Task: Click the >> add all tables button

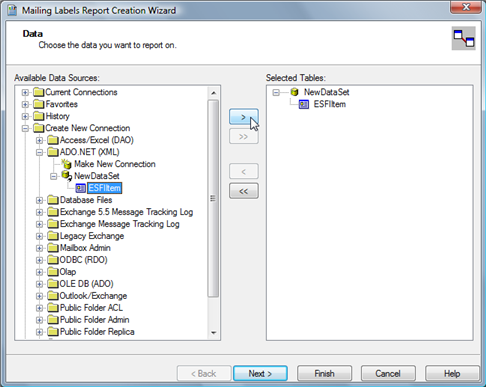Action: pos(244,136)
